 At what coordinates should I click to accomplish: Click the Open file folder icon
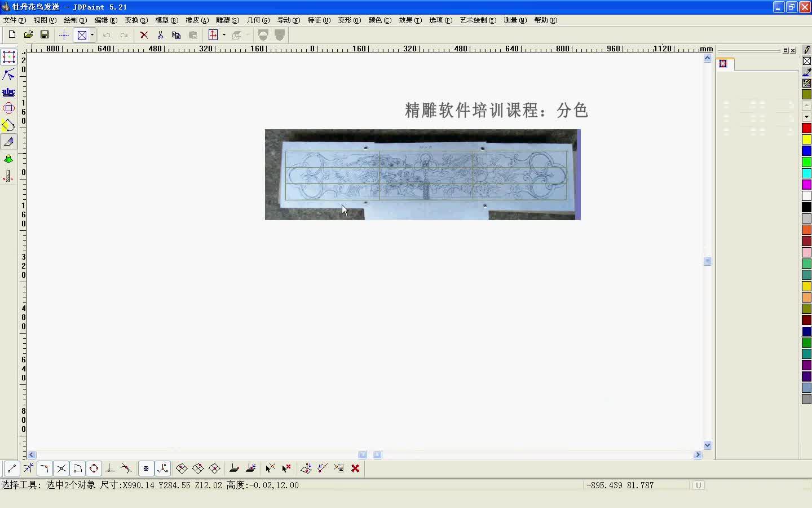tap(28, 35)
